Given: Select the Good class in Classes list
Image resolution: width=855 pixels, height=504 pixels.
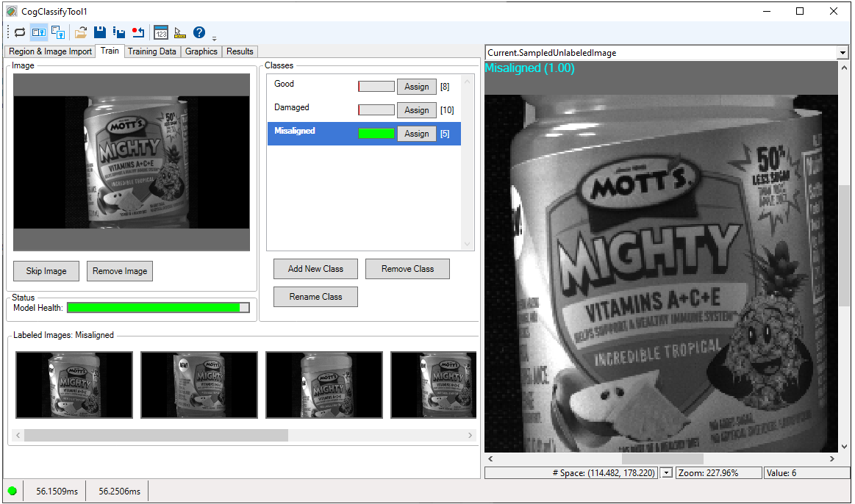Looking at the screenshot, I should pos(285,84).
